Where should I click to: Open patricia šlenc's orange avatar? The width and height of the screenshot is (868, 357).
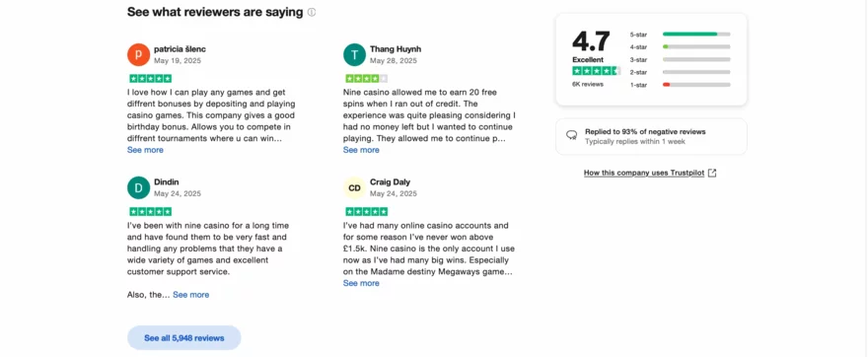point(138,55)
